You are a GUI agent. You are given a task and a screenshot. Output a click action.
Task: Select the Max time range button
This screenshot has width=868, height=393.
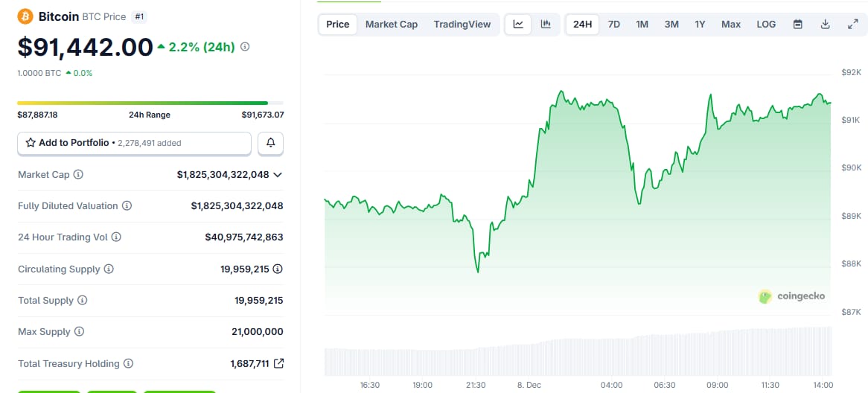click(731, 25)
